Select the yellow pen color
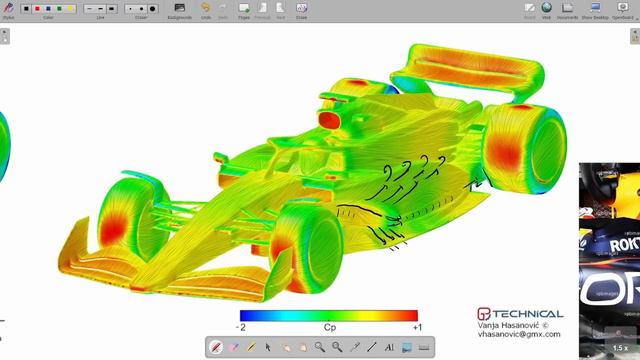The image size is (640, 360). pyautogui.click(x=70, y=9)
